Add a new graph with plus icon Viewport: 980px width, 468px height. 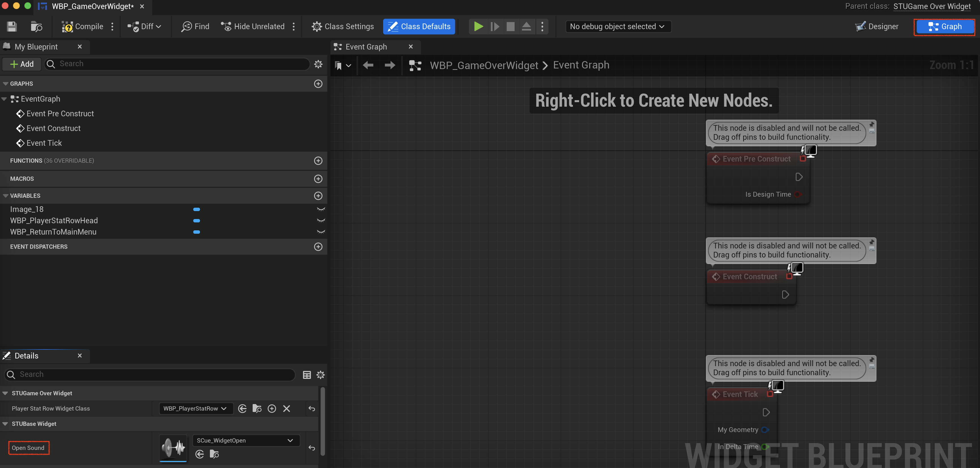(x=319, y=84)
